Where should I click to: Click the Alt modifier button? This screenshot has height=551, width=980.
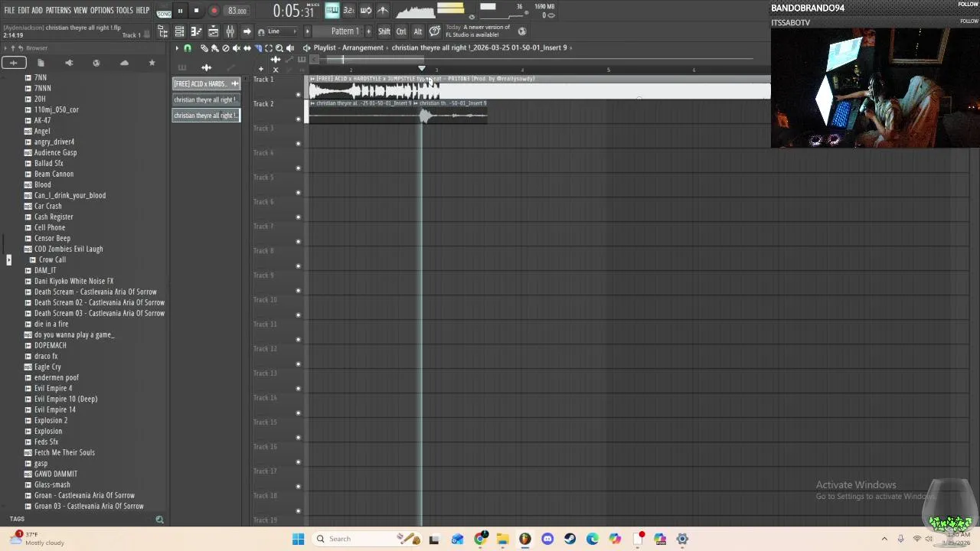(418, 31)
